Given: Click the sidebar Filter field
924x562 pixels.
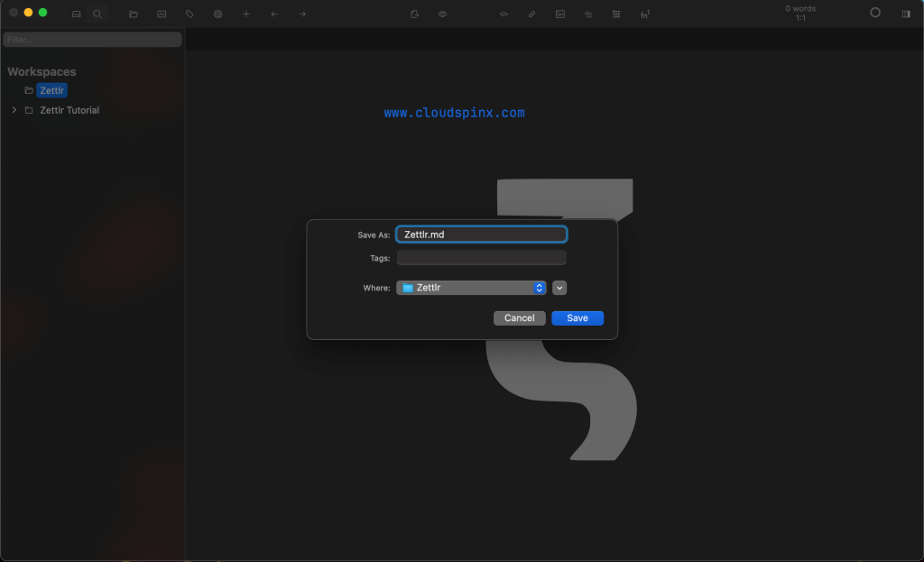Looking at the screenshot, I should pyautogui.click(x=93, y=40).
